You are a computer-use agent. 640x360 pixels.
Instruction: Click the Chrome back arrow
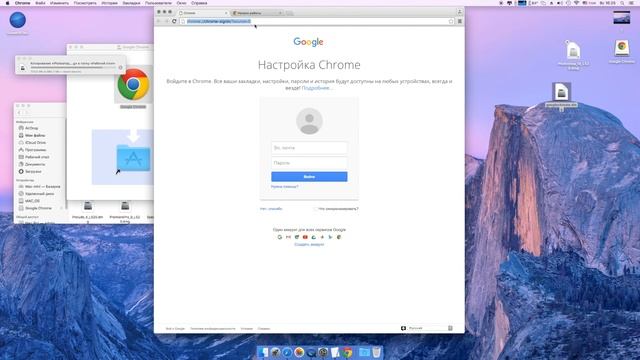(x=159, y=21)
